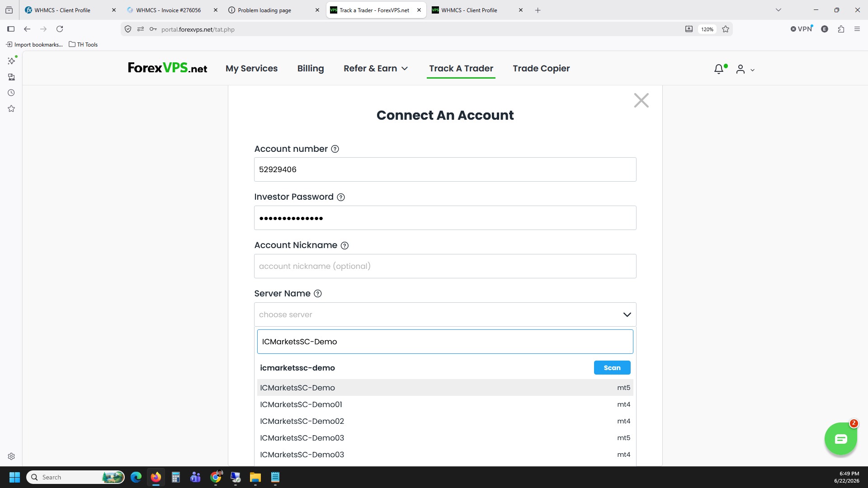Viewport: 868px width, 488px height.
Task: Open the Billing menu item
Action: (x=311, y=69)
